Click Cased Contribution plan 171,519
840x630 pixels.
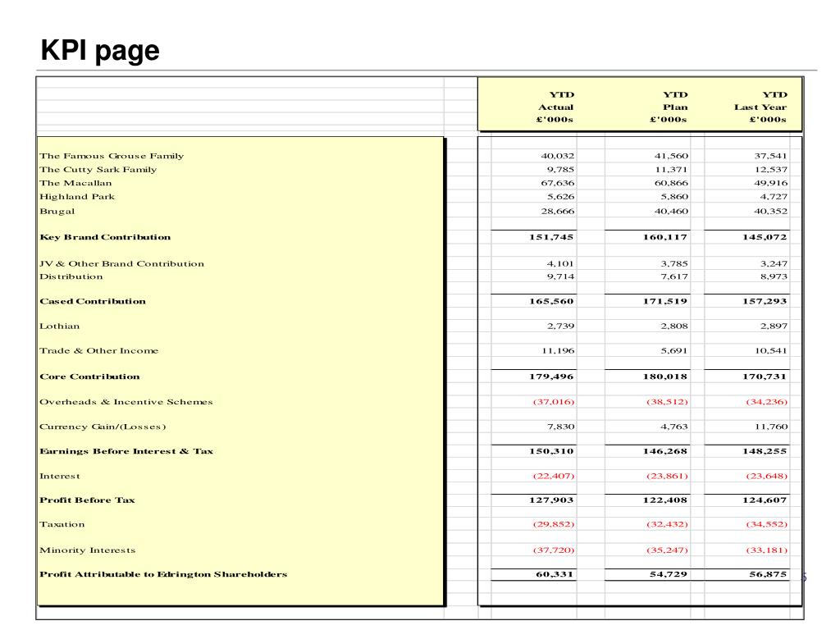coord(664,301)
